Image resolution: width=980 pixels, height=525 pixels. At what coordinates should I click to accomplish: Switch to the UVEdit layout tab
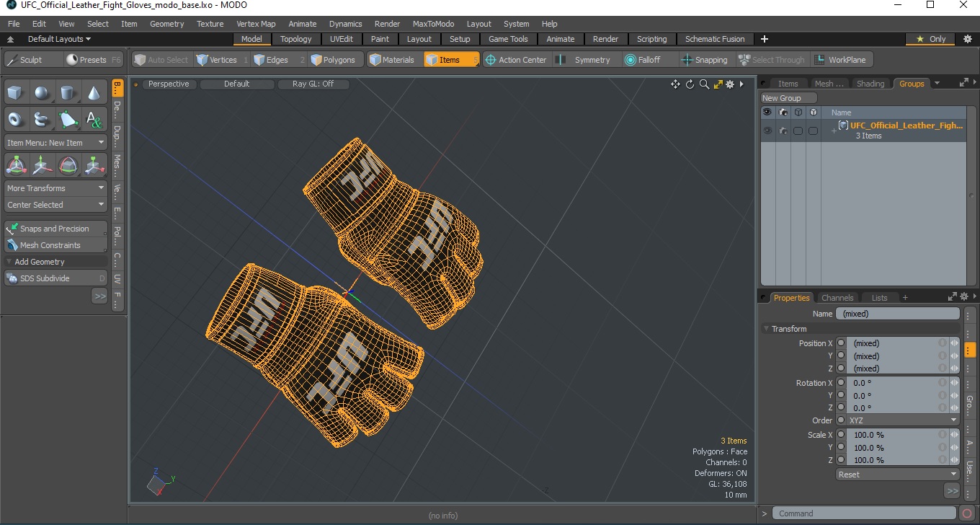coord(342,39)
